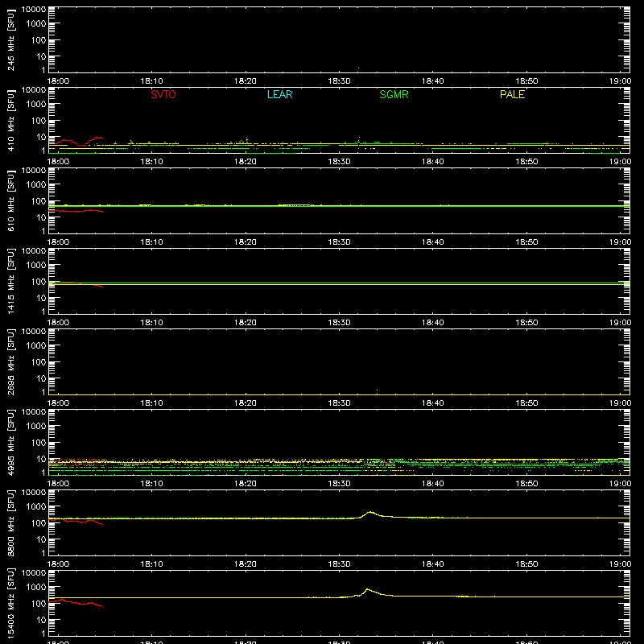
Task: Select the 2695 MHz [SFU] axis title
Action: [10, 361]
